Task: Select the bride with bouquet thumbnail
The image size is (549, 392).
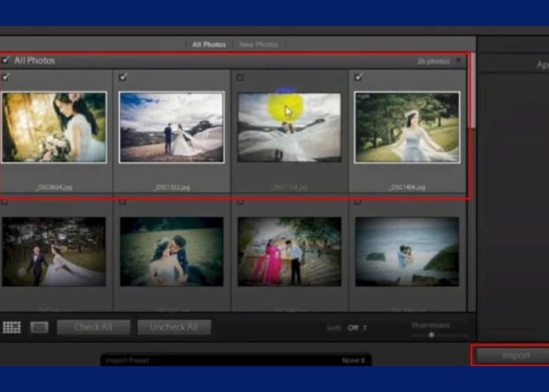Action: tap(53, 127)
